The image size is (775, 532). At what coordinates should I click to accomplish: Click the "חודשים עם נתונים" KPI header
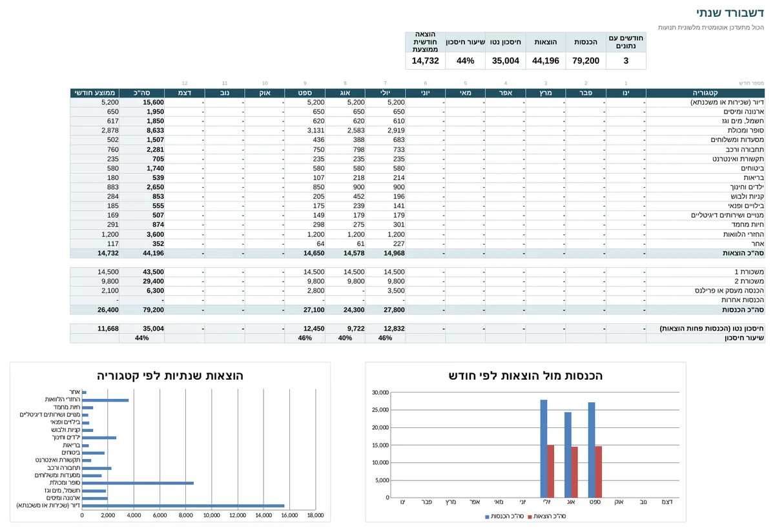[x=626, y=42]
